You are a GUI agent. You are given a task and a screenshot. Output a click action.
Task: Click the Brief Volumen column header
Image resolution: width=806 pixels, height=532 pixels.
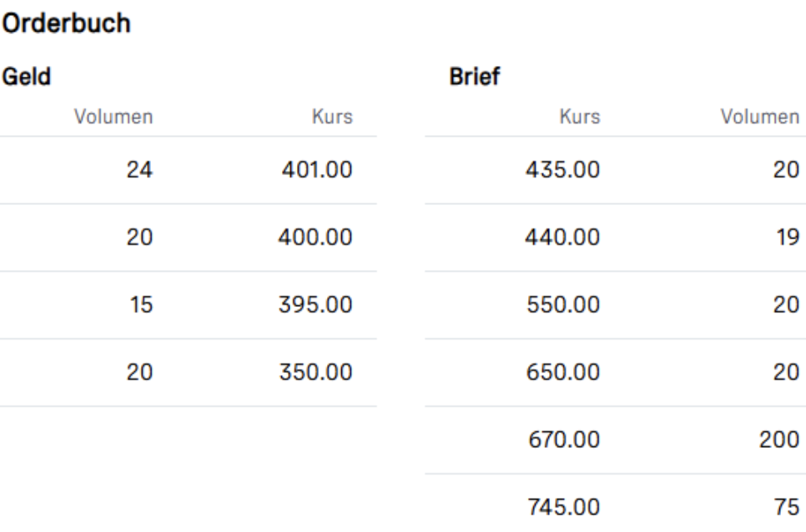760,117
